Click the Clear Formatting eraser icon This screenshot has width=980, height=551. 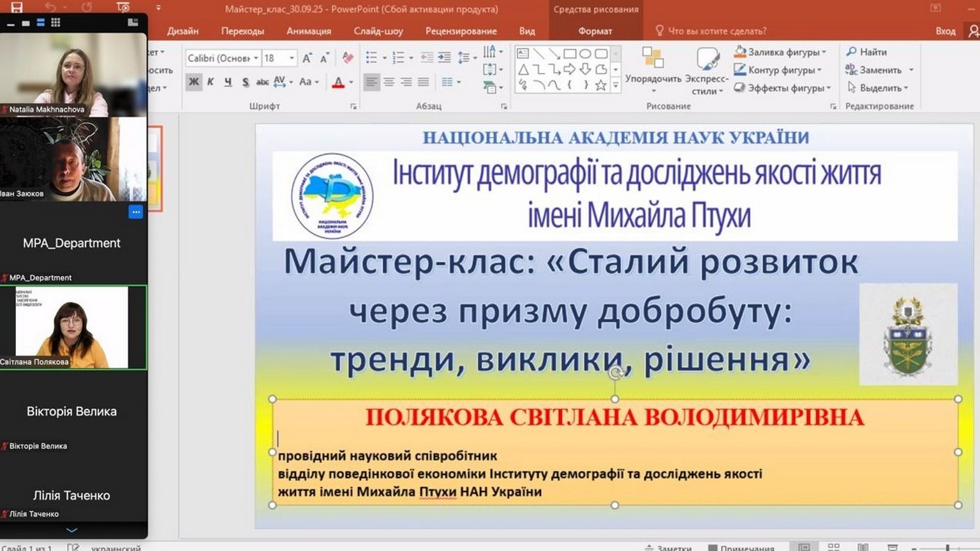pyautogui.click(x=348, y=58)
